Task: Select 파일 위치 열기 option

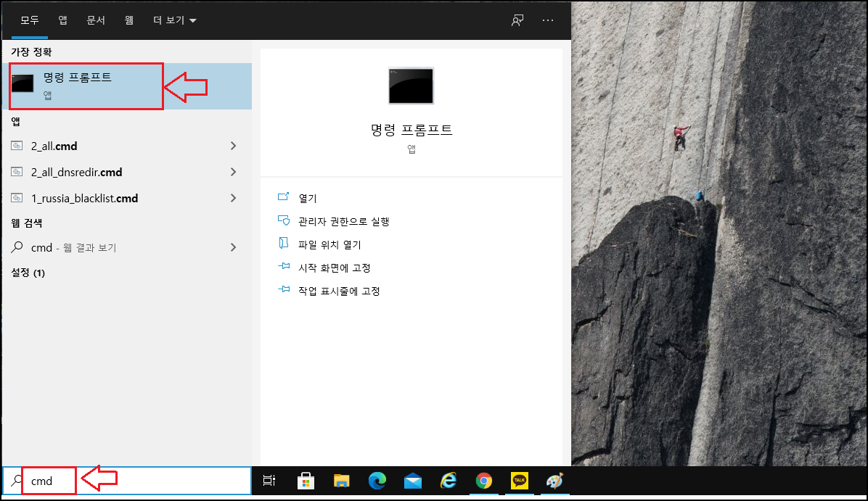Action: [329, 244]
